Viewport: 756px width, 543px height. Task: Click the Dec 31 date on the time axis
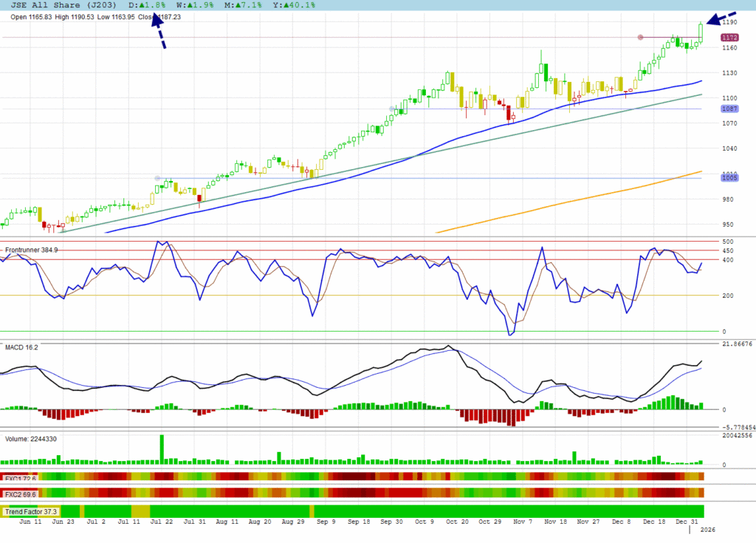click(x=686, y=522)
